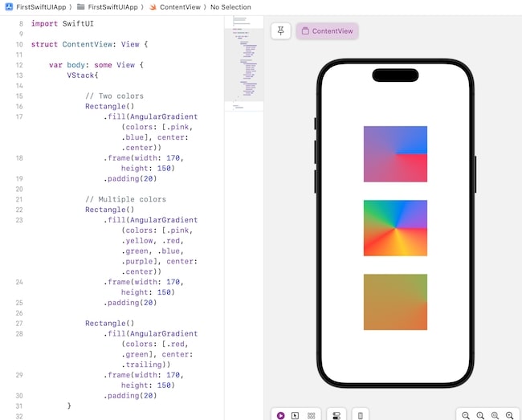Zoom canvas to fit
This screenshot has height=420, width=522.
point(495,415)
